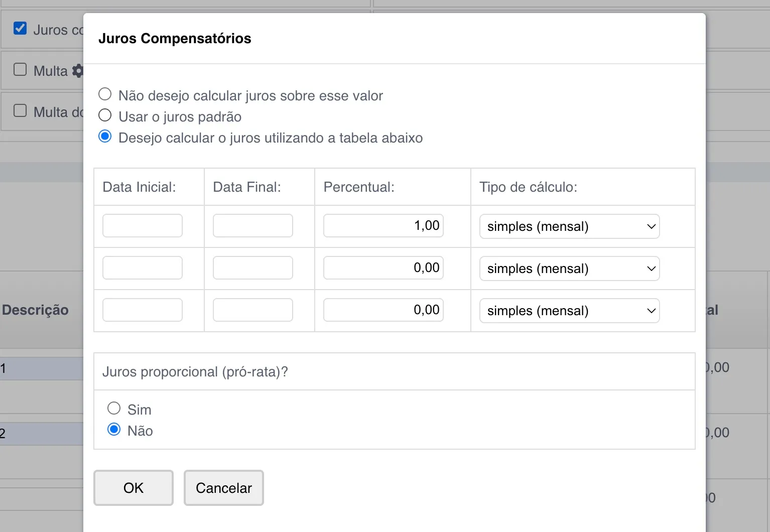
Task: Enable the Multa checkbox
Action: (x=20, y=69)
